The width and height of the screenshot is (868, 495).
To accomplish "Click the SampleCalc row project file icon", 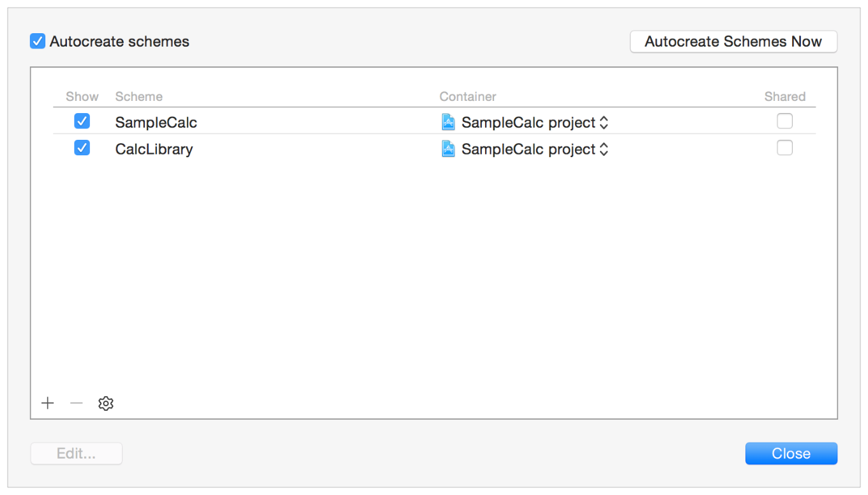I will (449, 122).
